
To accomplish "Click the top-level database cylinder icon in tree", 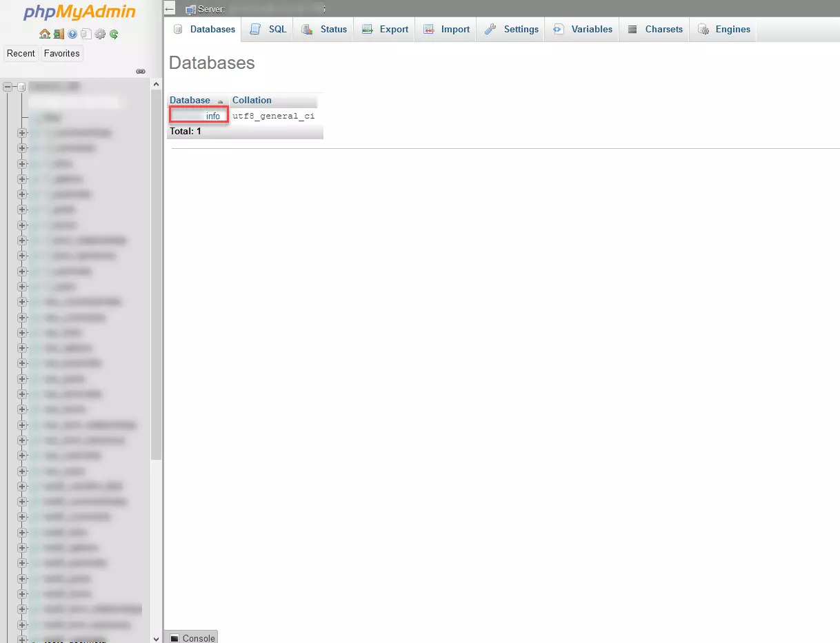I will pyautogui.click(x=21, y=87).
